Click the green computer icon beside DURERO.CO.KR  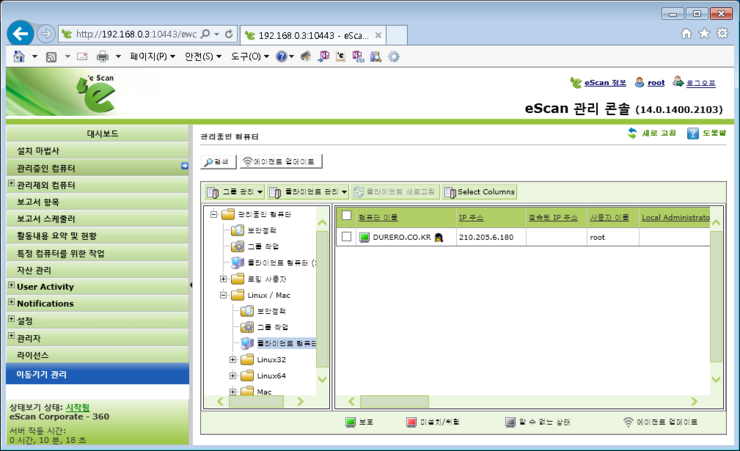click(x=364, y=237)
